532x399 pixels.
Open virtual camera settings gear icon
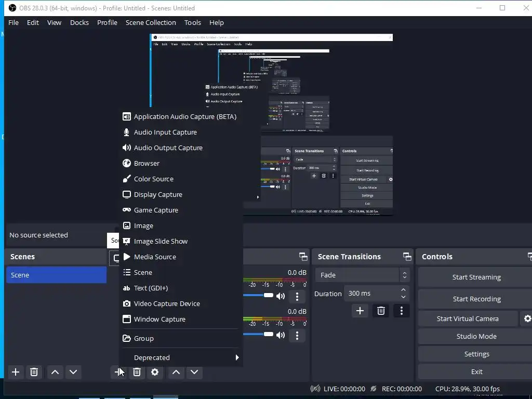pyautogui.click(x=527, y=318)
